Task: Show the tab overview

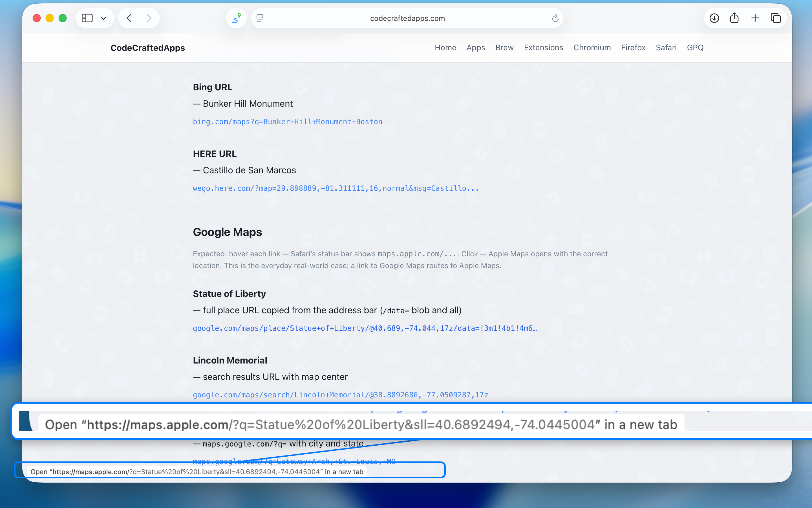Action: [775, 18]
